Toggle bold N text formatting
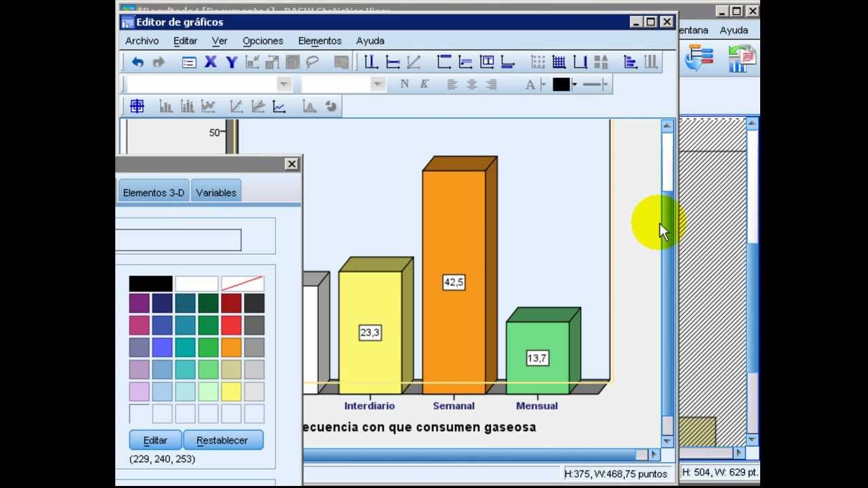Screen dimensions: 868x488 point(404,84)
